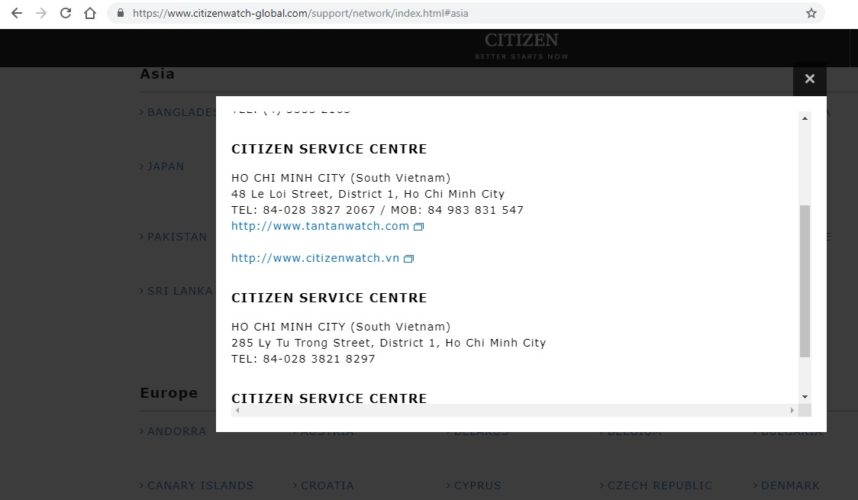
Task: Click the popup horizontal scrollbar right arrow
Action: point(792,410)
